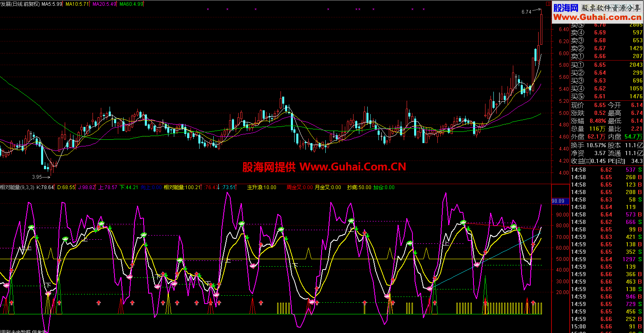This screenshot has height=333, width=644.
Task: Select the 买④ bid row at 6.62
Action: (607, 88)
